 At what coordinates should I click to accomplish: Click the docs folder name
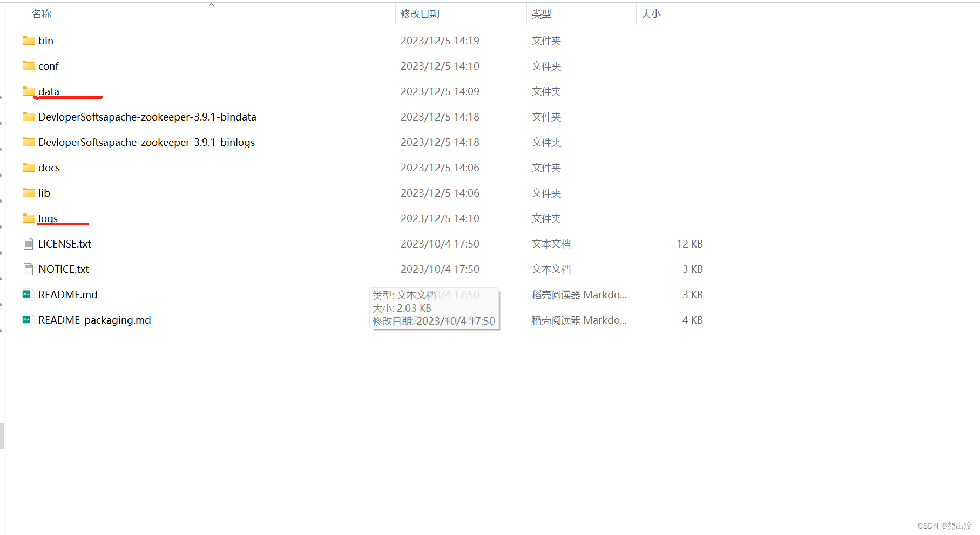tap(49, 168)
